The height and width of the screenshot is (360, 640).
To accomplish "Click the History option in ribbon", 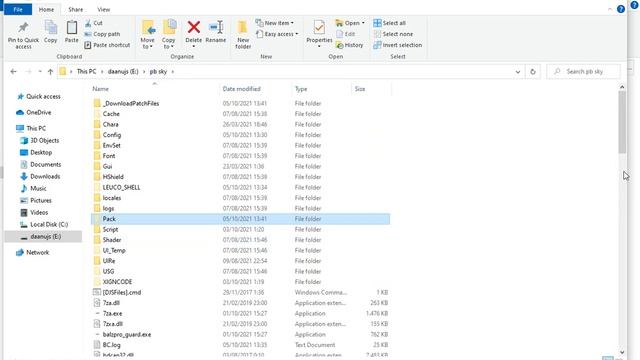I will point(349,45).
